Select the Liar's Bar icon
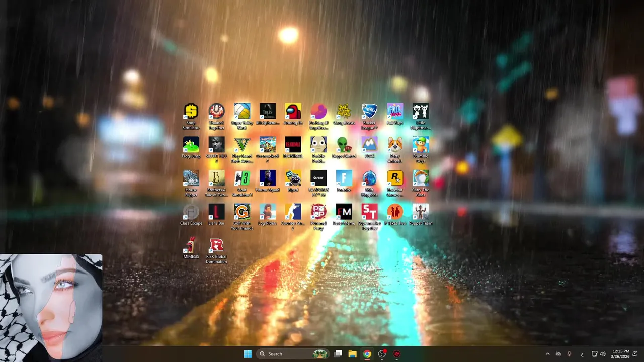644x362 pixels. (216, 212)
